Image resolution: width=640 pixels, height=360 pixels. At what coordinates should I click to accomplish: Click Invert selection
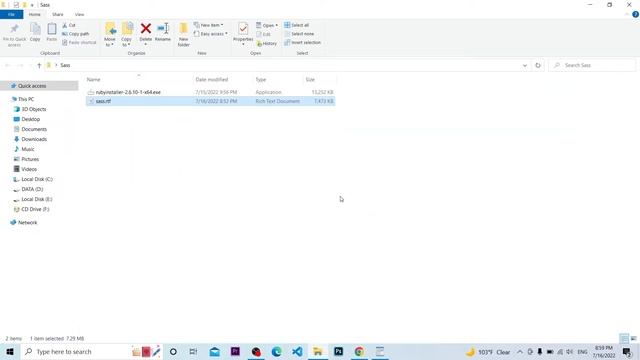[302, 42]
